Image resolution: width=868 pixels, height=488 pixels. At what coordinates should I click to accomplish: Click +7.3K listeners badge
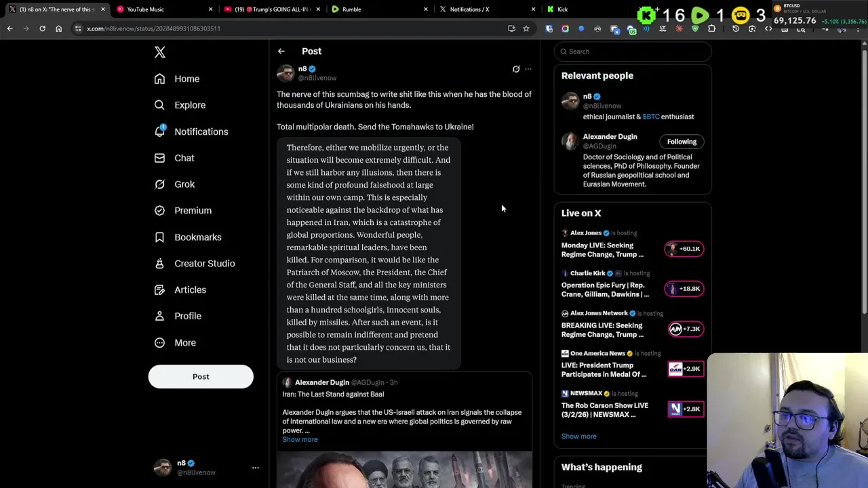[x=685, y=329]
